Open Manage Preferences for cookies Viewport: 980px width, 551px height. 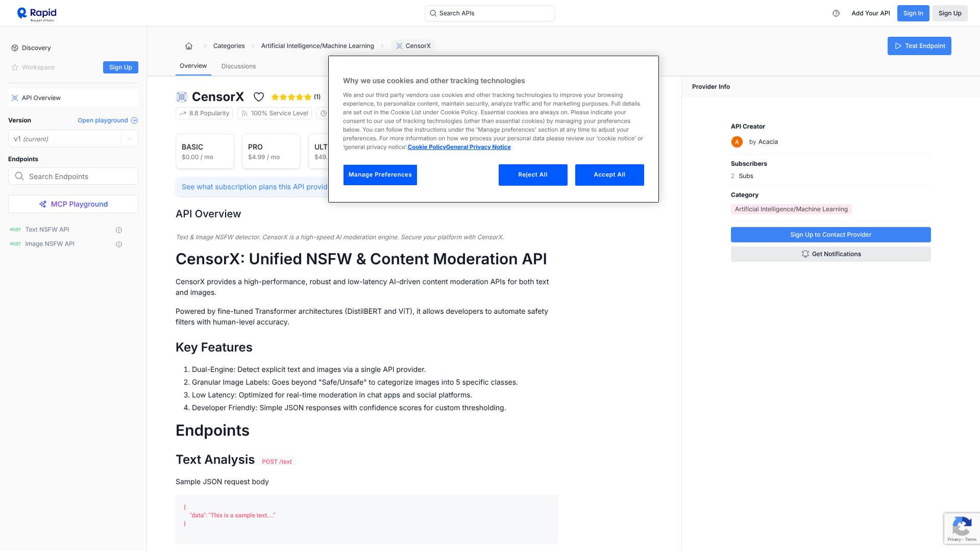click(380, 175)
